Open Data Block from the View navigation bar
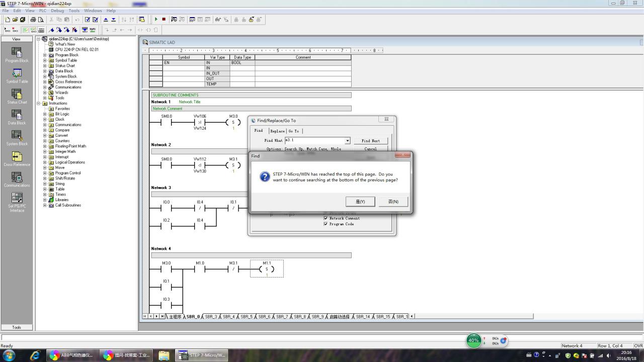 click(x=17, y=117)
